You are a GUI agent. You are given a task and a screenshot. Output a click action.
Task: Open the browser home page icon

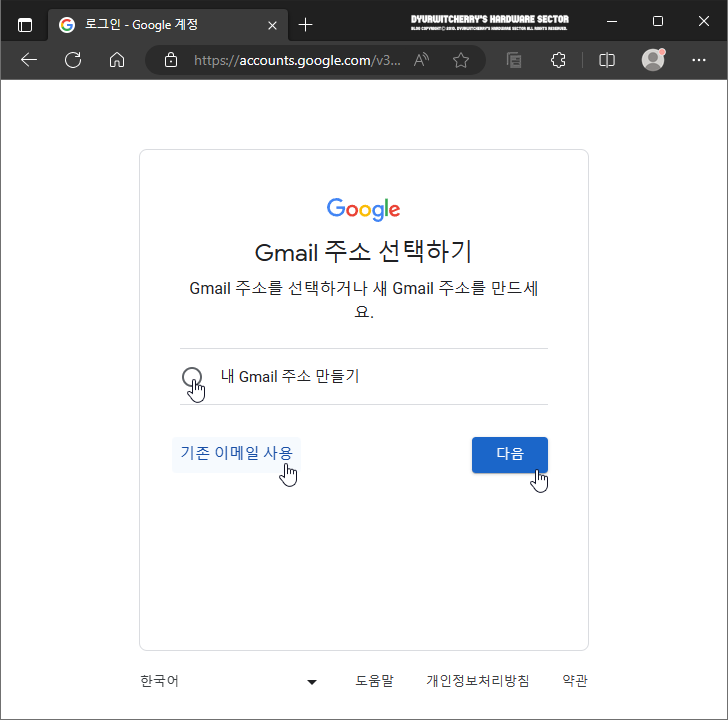[117, 60]
